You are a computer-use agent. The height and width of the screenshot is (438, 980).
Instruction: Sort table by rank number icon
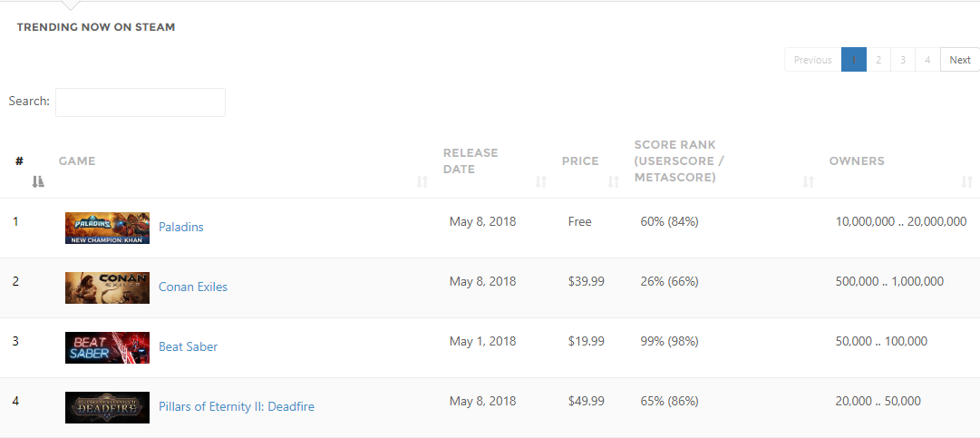(38, 182)
